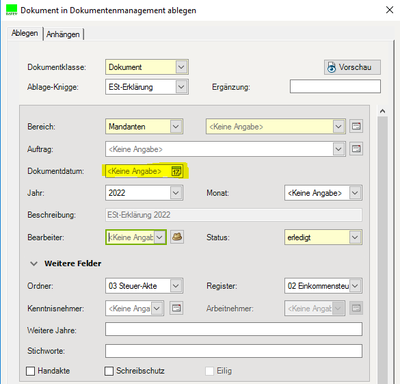Viewport: 400px width, 384px height.
Task: Click the Beschreibung field ESt-Erklärung 2022
Action: (234, 215)
